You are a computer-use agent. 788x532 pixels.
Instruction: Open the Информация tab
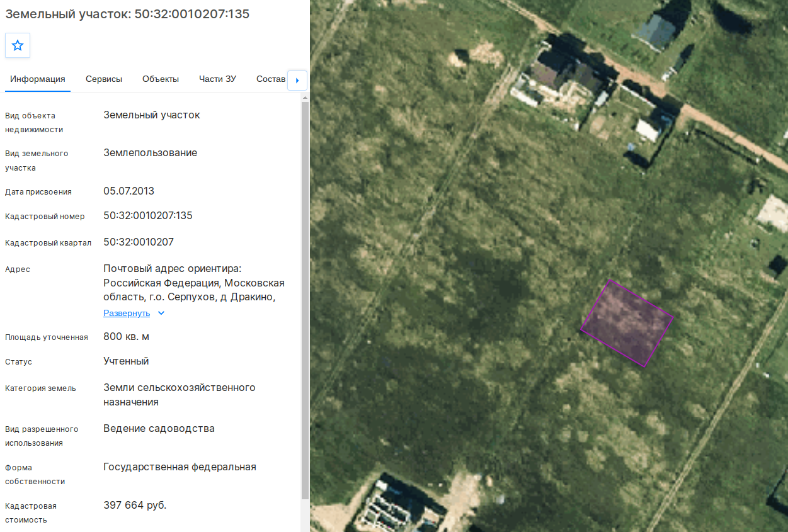click(38, 79)
